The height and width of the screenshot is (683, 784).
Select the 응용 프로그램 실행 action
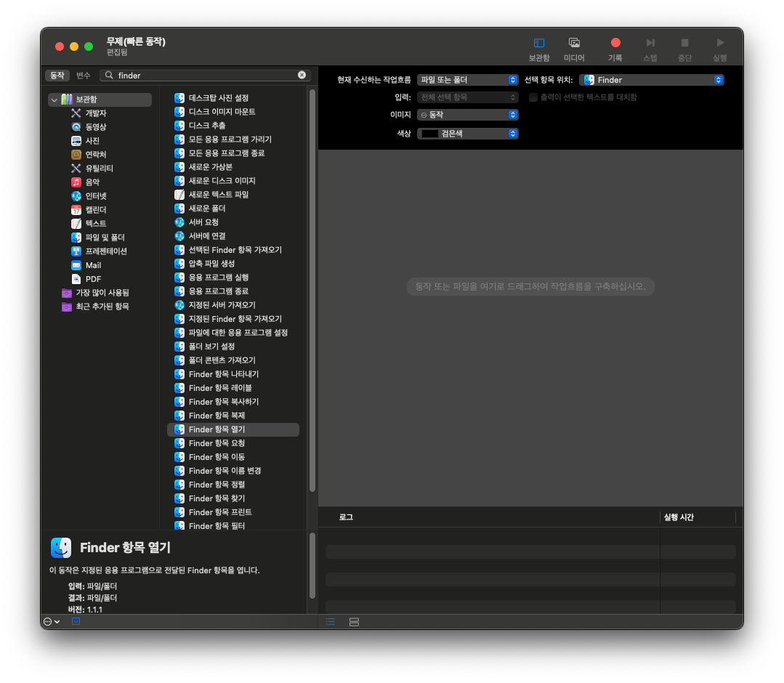(218, 278)
